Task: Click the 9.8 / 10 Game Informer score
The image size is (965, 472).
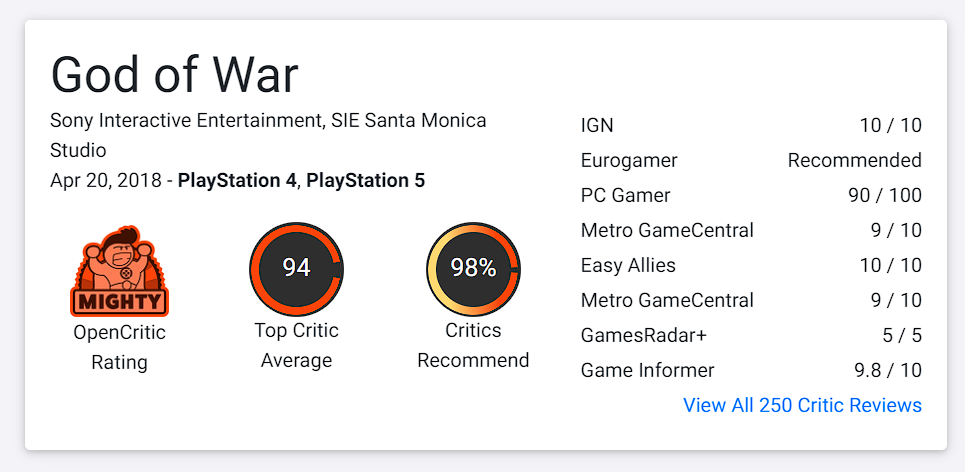Action: tap(887, 370)
